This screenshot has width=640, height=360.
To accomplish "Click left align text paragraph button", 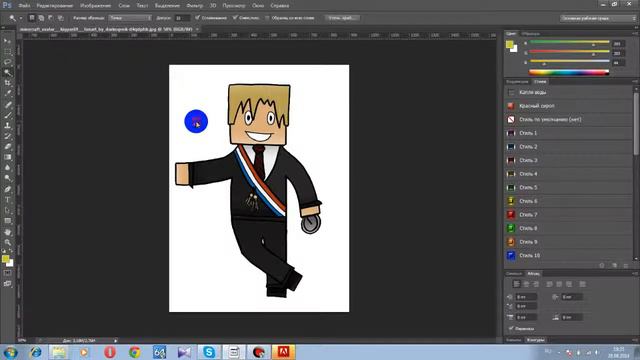I will click(x=516, y=284).
